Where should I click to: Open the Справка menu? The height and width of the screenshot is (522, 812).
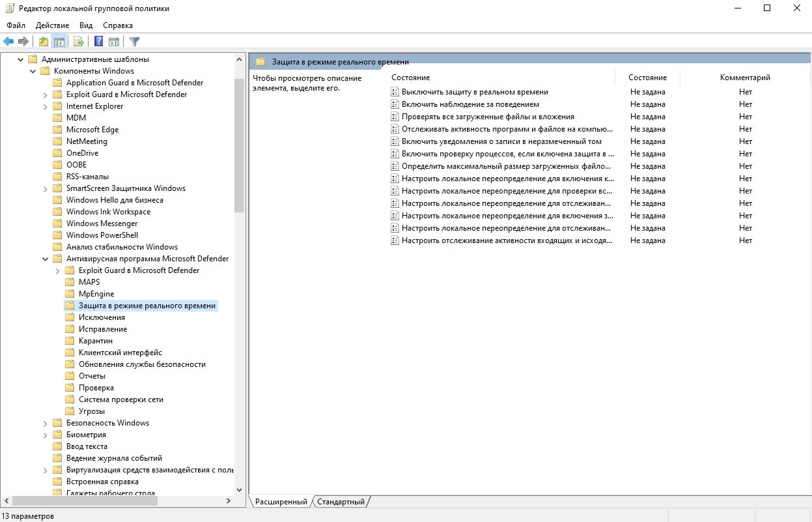[x=118, y=25]
